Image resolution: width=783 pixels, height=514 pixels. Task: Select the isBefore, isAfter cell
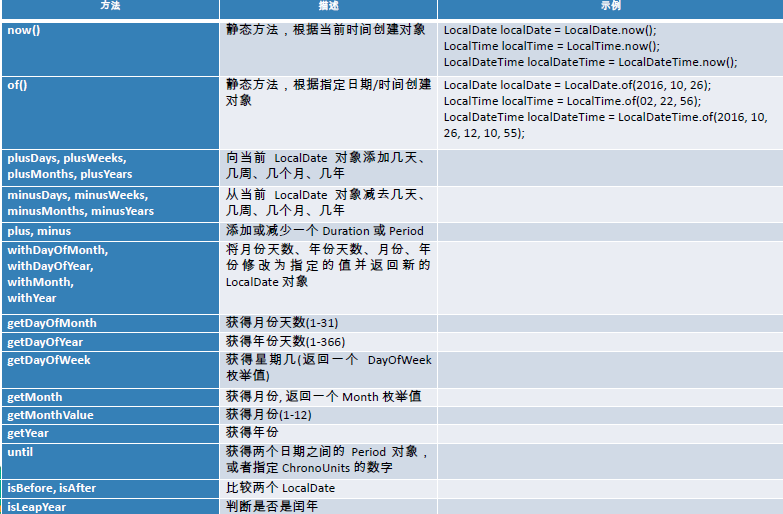point(110,489)
